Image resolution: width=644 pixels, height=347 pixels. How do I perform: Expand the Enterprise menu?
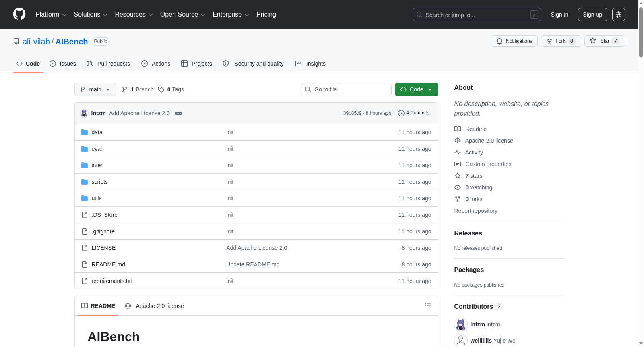click(231, 15)
